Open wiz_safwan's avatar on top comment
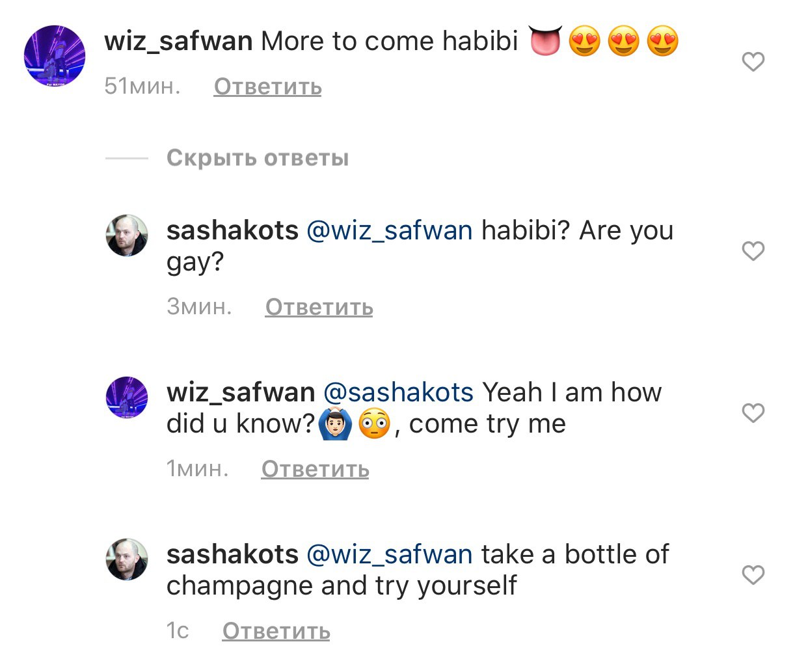This screenshot has height=672, width=808. 55,56
